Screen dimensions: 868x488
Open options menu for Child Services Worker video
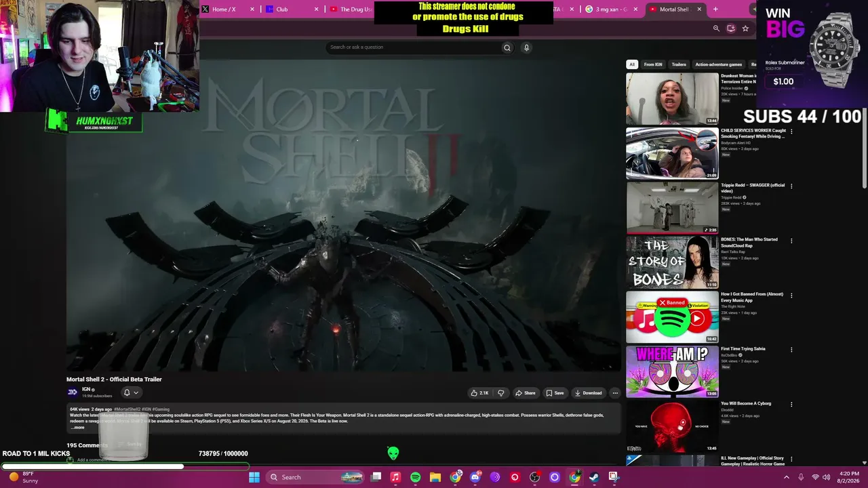tap(791, 131)
